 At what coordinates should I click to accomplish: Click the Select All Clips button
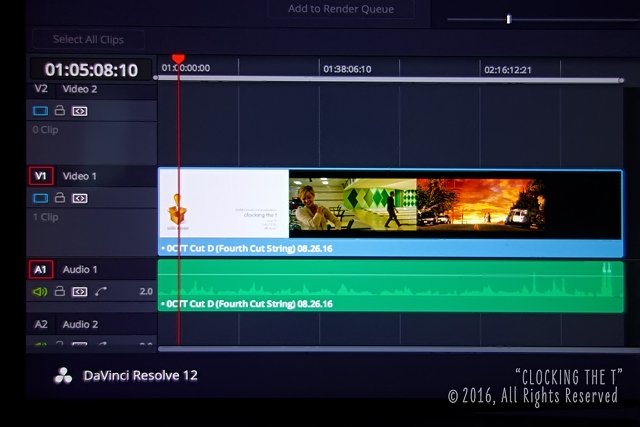point(88,40)
